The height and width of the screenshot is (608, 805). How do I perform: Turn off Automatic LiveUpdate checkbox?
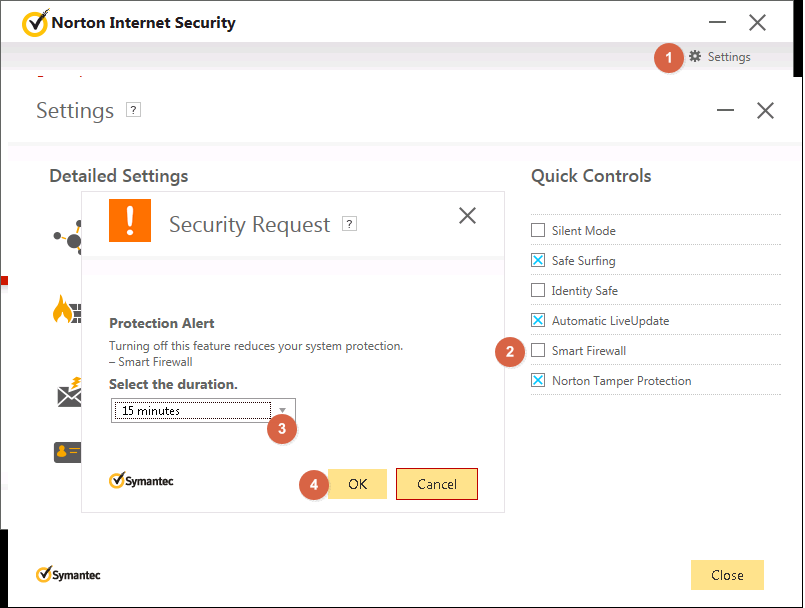pos(538,321)
